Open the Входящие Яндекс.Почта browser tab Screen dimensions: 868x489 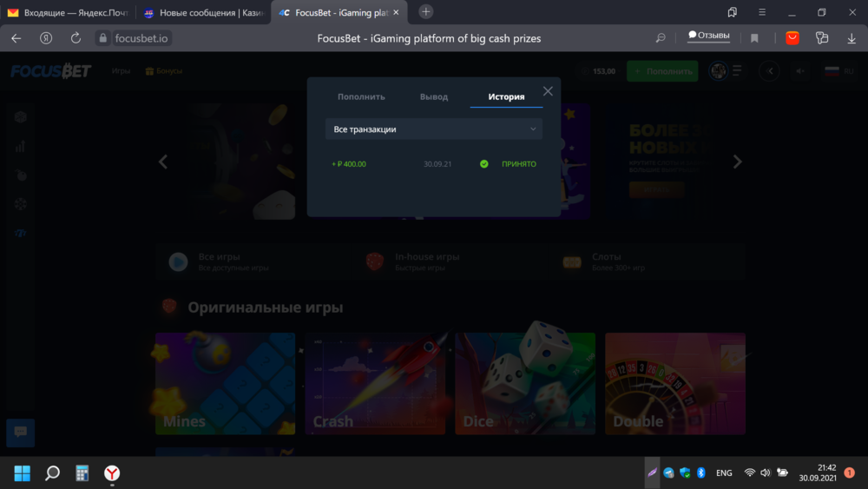68,12
